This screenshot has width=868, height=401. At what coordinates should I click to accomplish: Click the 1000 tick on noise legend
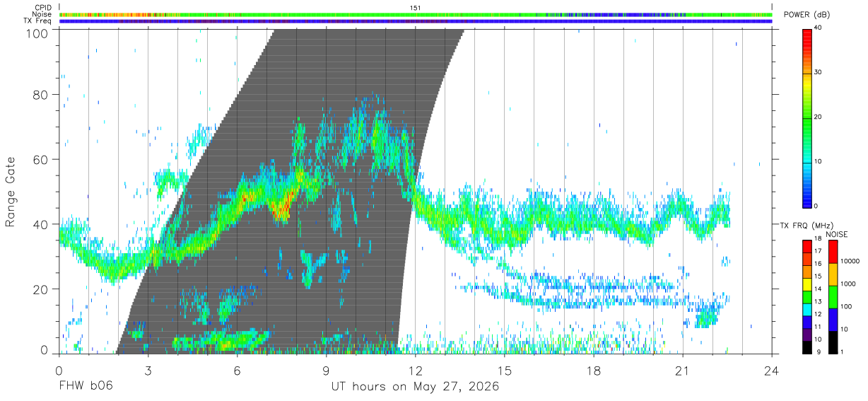(x=850, y=284)
